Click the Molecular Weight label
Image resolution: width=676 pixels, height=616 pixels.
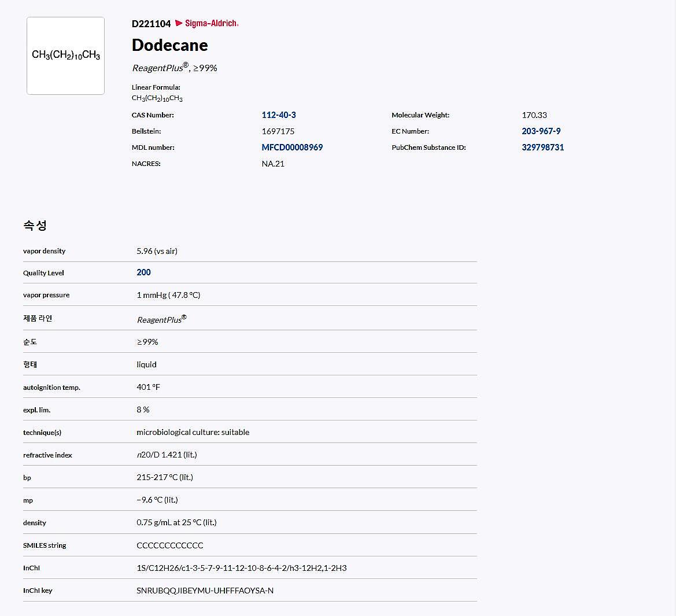point(420,115)
